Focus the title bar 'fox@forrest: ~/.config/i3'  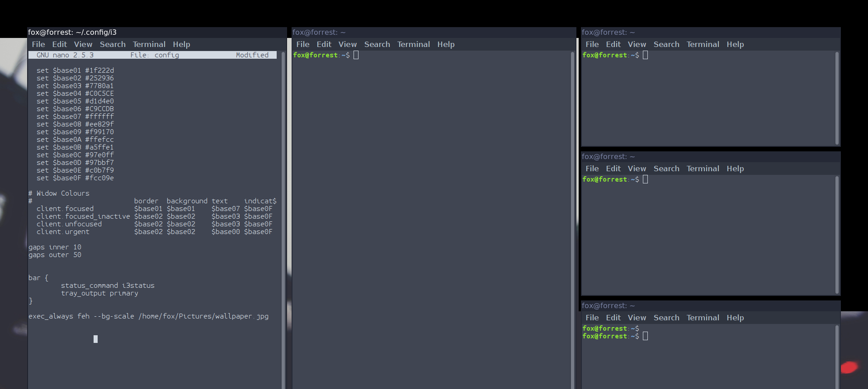coord(157,32)
